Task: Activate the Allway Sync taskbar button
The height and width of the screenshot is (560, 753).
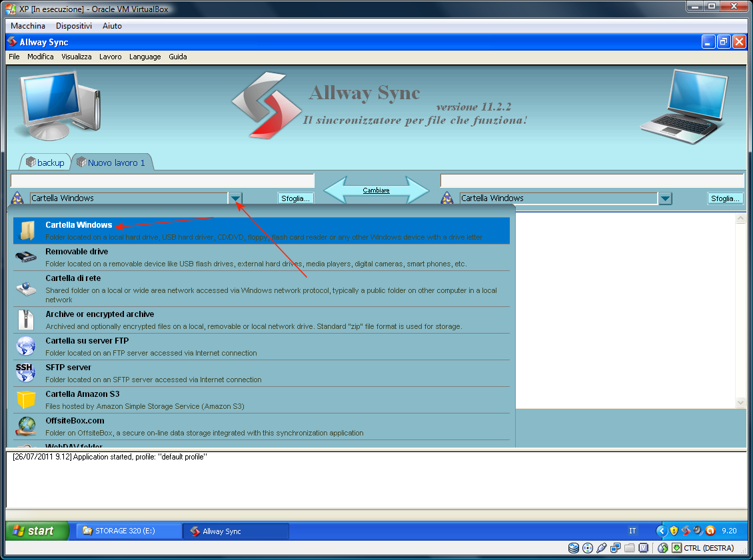Action: click(x=237, y=531)
